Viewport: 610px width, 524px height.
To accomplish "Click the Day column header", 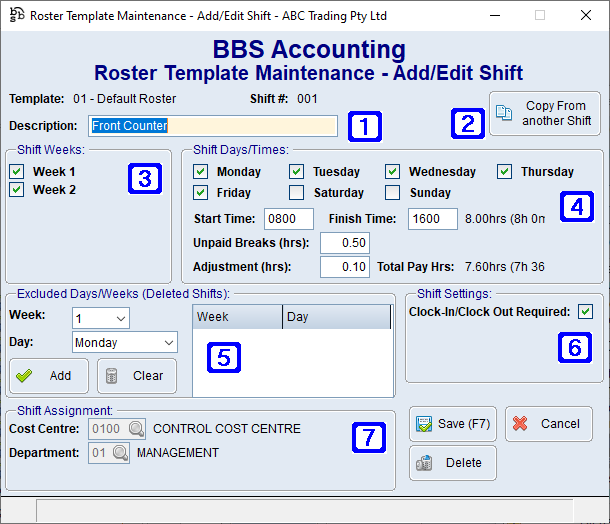I will (335, 317).
